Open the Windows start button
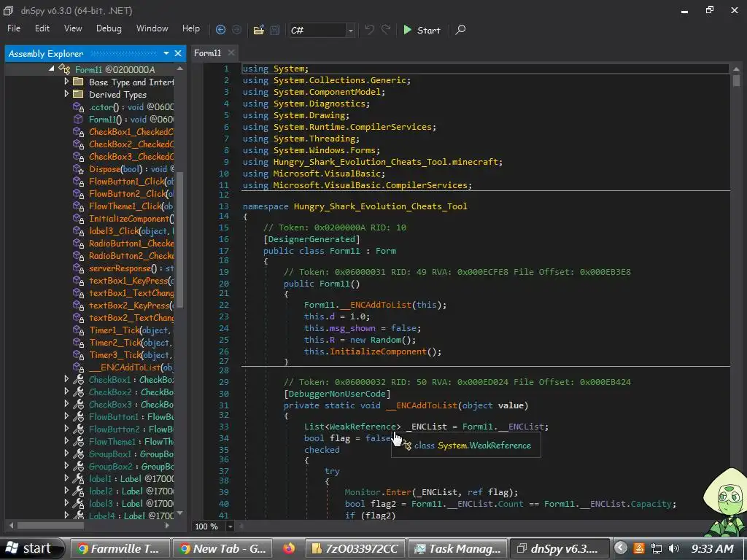747x560 pixels. click(x=32, y=548)
